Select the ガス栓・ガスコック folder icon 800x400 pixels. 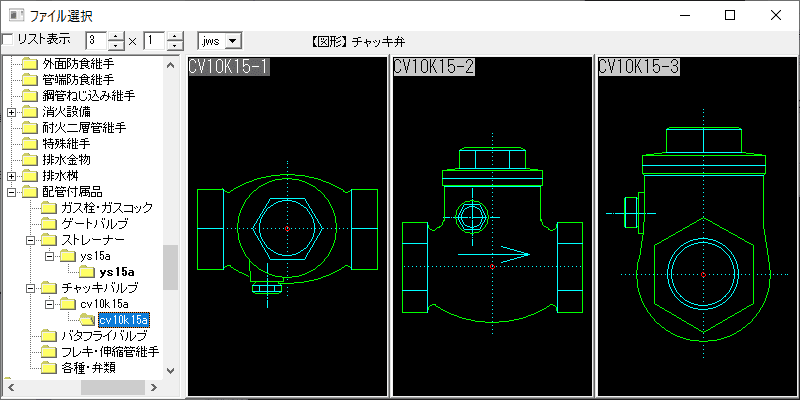pos(49,208)
